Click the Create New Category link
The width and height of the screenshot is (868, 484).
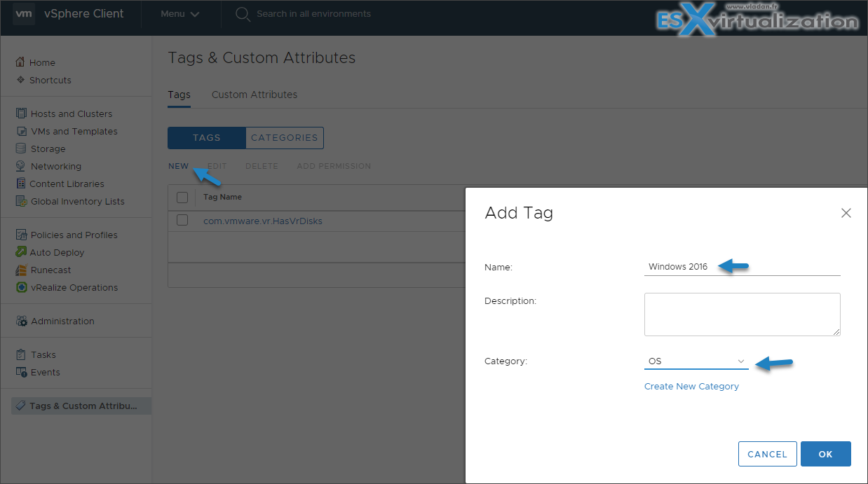tap(691, 386)
